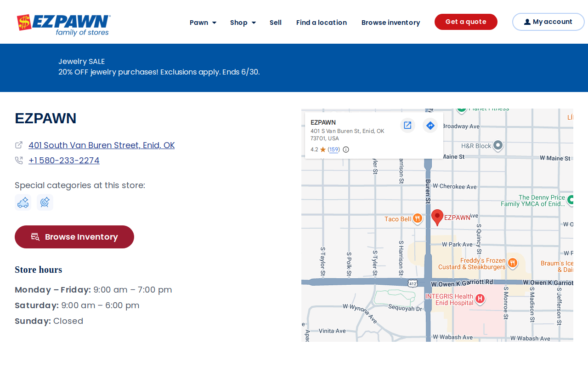Click the INTEGRIS hospital H marker
This screenshot has width=588, height=368.
click(480, 299)
